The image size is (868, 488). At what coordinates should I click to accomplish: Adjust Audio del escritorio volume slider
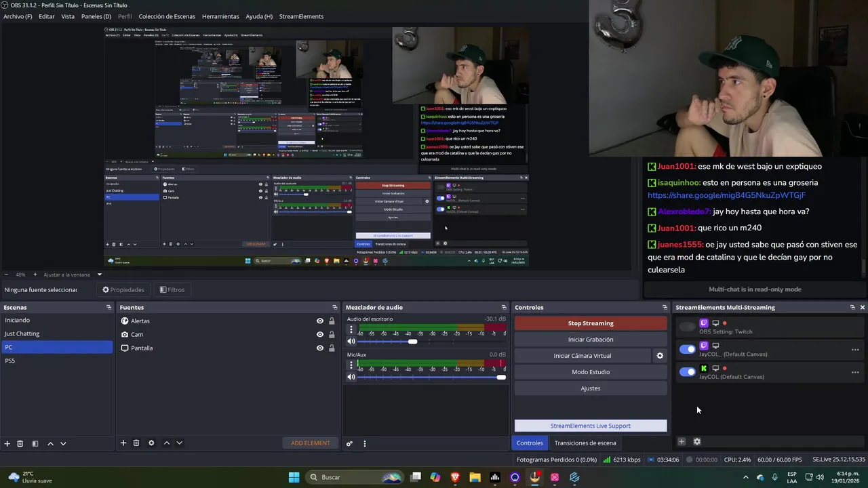pos(412,342)
